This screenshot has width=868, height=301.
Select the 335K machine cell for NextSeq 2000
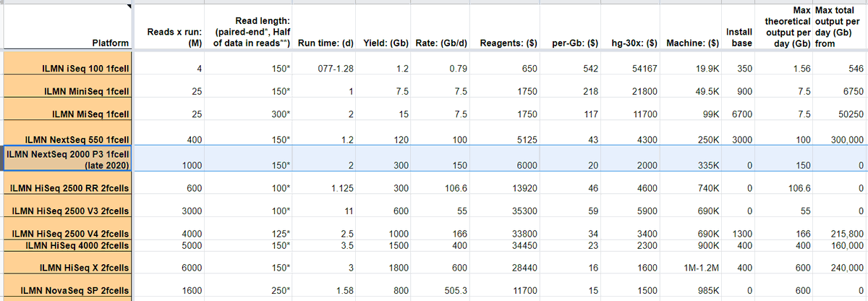click(692, 158)
